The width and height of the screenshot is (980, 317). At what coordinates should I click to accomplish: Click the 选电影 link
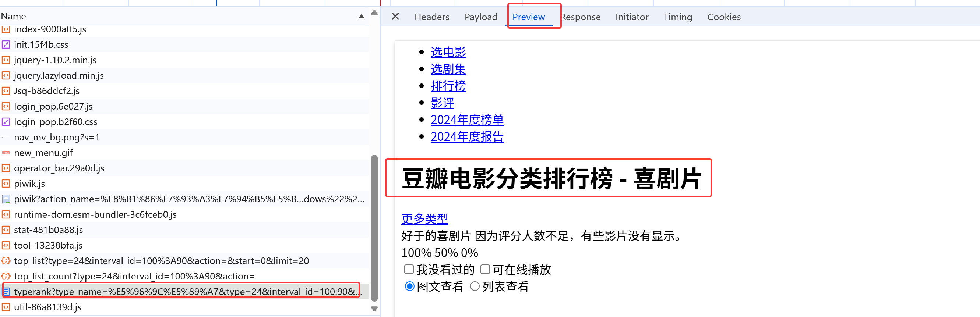click(448, 52)
